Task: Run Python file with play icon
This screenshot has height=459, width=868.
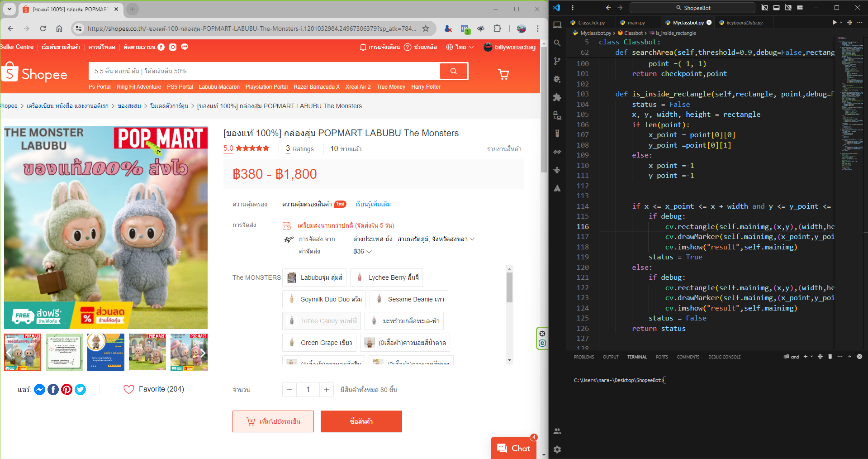Action: tap(835, 22)
